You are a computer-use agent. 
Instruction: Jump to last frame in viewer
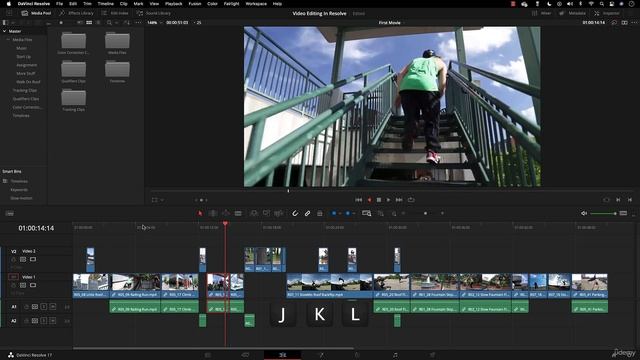tap(399, 200)
